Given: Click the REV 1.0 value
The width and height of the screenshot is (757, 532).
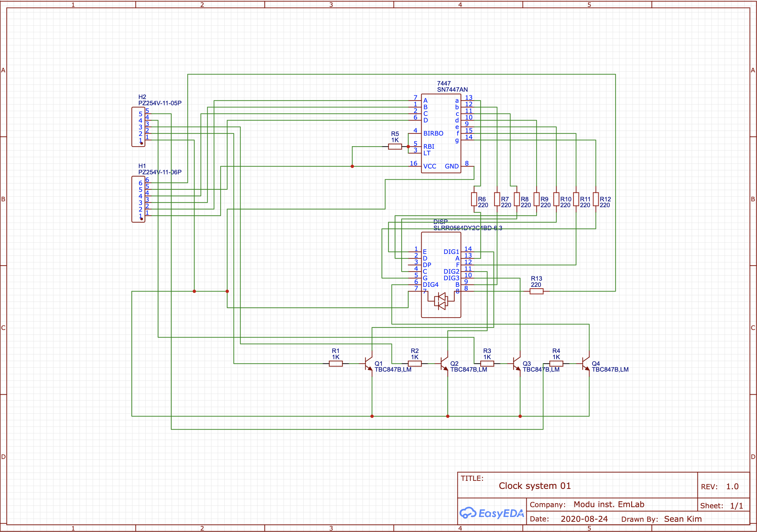Looking at the screenshot, I should [x=732, y=487].
